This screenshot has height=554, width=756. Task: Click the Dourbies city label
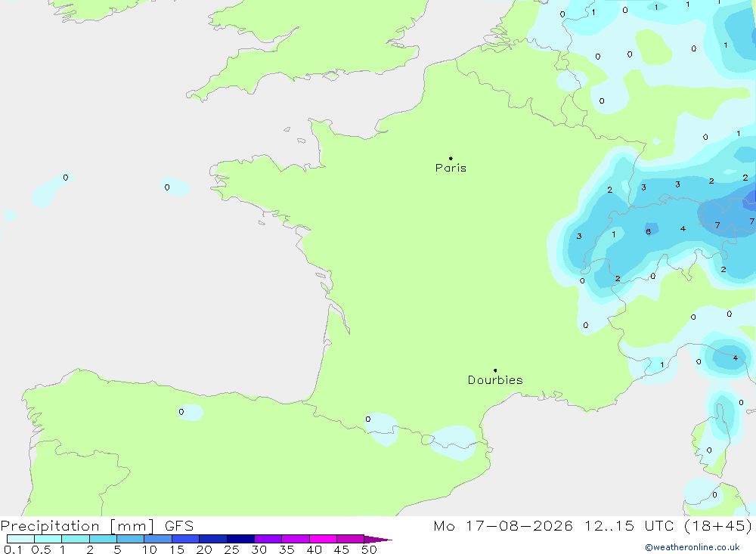495,380
